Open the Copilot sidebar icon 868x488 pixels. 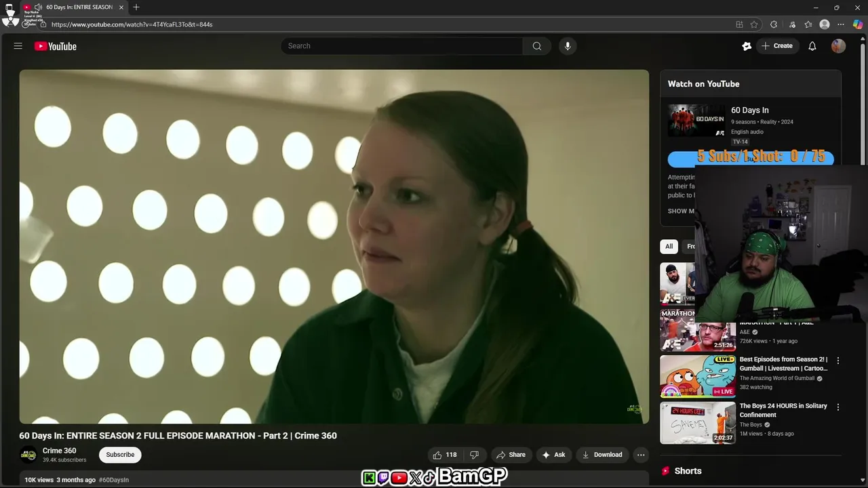click(x=858, y=24)
